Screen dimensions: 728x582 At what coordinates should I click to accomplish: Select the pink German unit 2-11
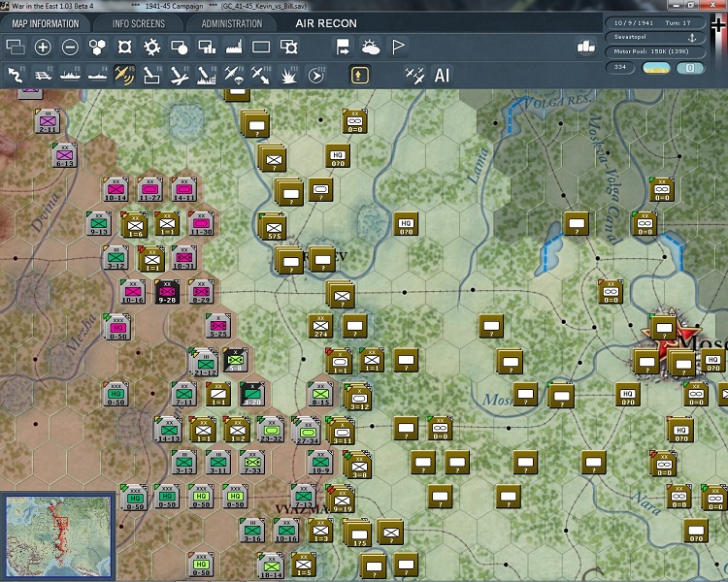click(x=48, y=121)
